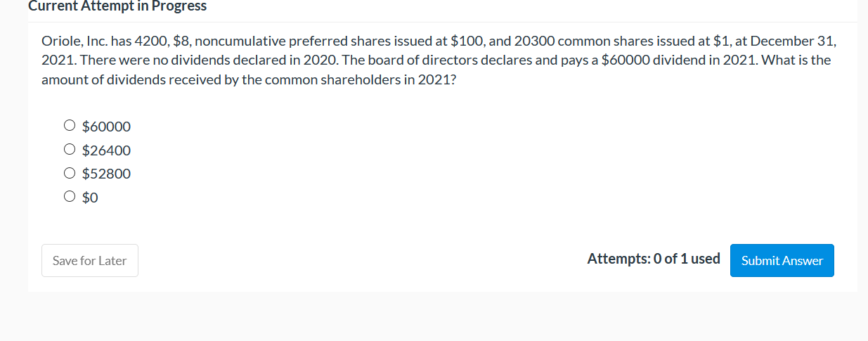
Task: Click "no dividends declared in 2020" text
Action: point(235,60)
